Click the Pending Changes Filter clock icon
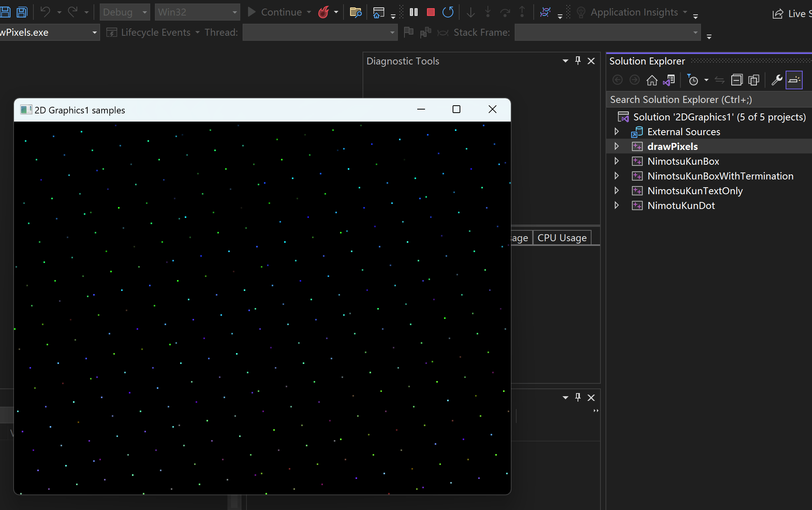This screenshot has width=812, height=510. [x=692, y=80]
